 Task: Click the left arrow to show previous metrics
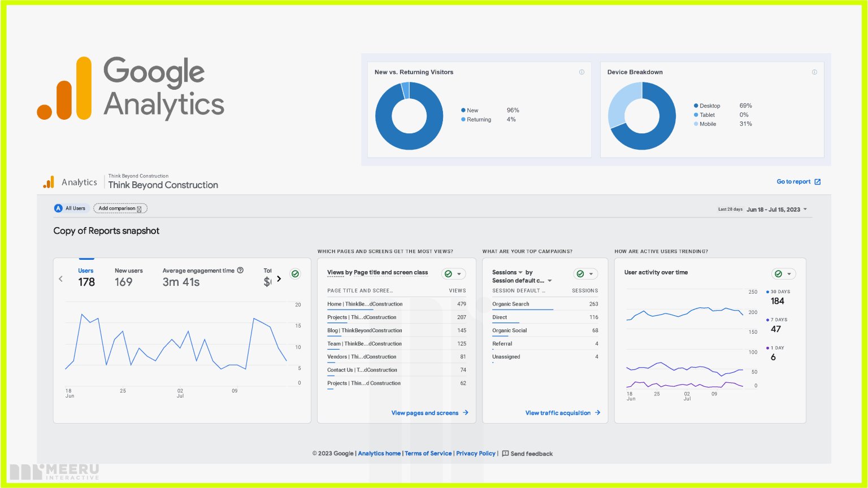coord(61,278)
